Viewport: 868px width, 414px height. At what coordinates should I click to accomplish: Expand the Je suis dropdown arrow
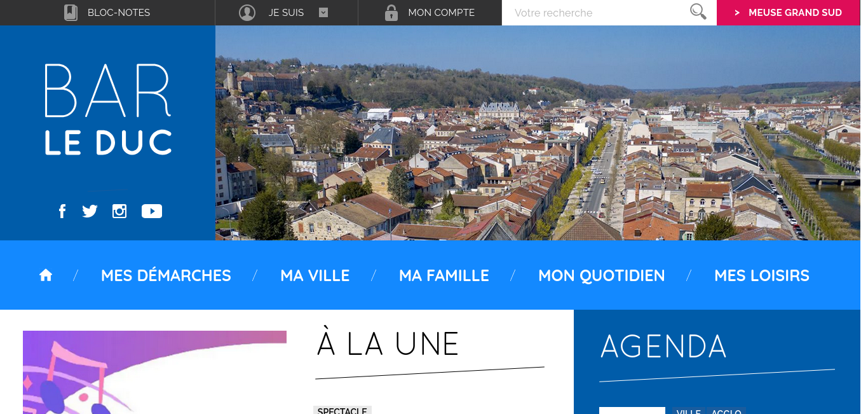click(323, 12)
